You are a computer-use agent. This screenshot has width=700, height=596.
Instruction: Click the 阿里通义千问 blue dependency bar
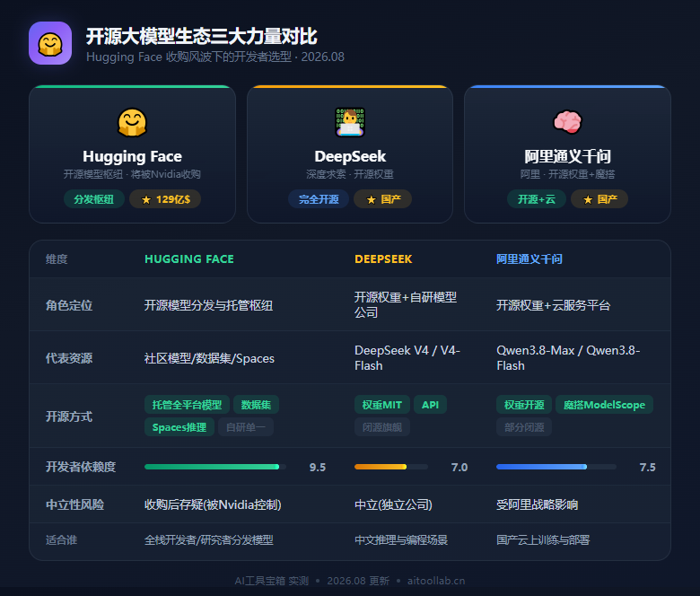556,467
